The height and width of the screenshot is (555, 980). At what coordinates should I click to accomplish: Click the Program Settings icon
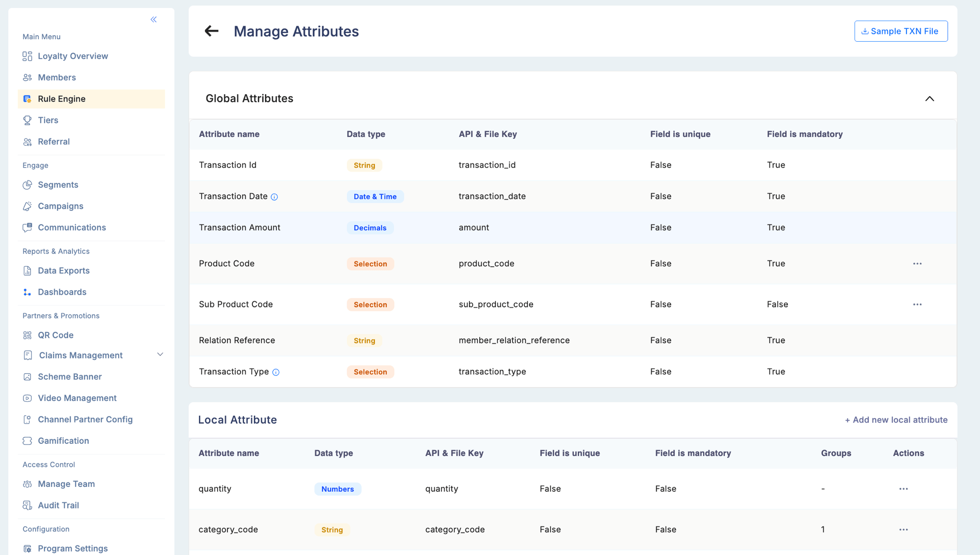tap(27, 549)
